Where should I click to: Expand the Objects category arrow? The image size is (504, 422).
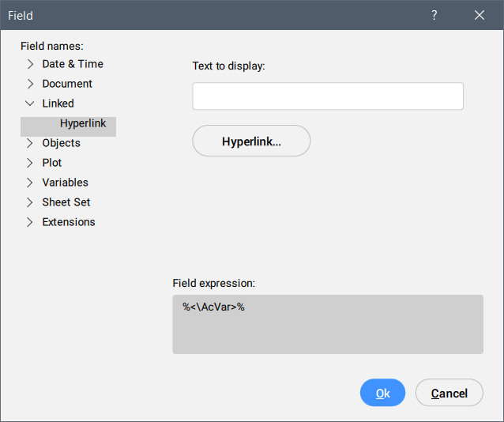(x=30, y=143)
